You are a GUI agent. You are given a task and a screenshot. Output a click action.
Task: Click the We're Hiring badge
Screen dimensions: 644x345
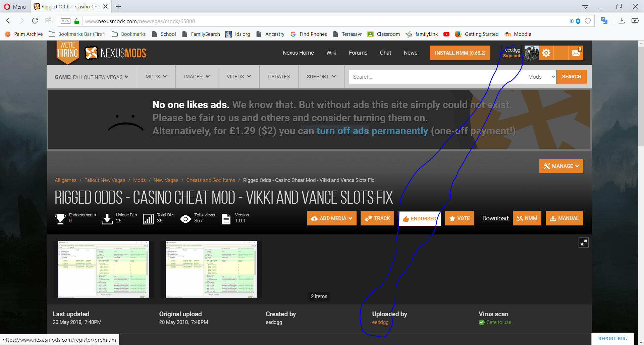(x=68, y=53)
